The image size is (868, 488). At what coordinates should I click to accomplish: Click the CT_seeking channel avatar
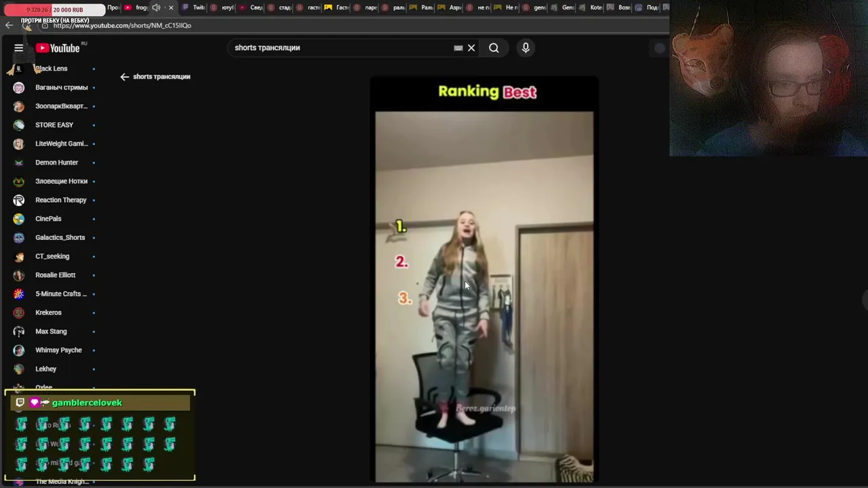pos(19,256)
